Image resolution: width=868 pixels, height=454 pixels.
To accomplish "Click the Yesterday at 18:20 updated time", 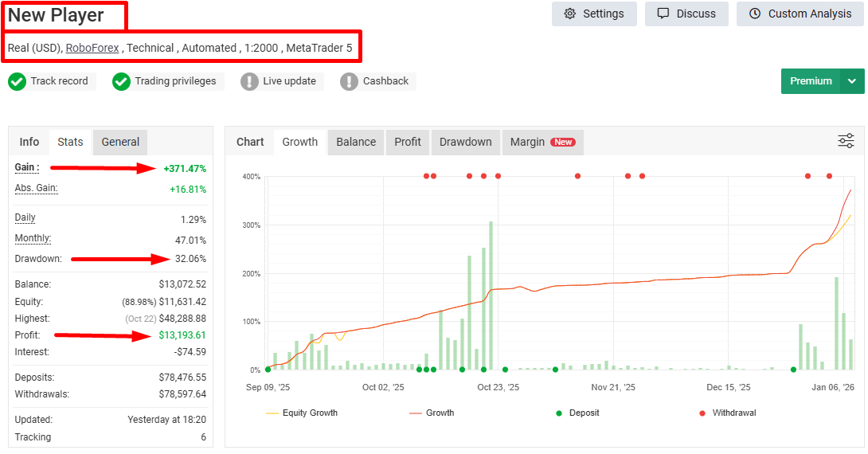I will click(x=166, y=420).
